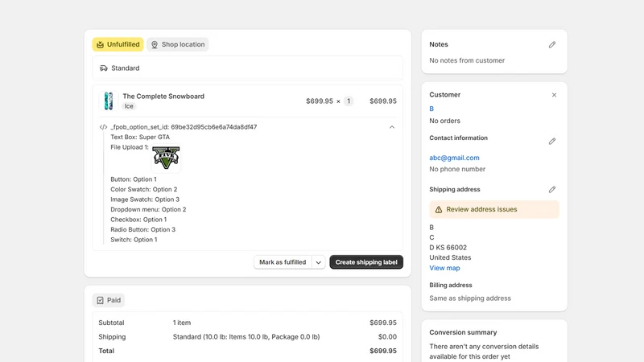Click 'Switch: Option 1' text

click(x=134, y=240)
